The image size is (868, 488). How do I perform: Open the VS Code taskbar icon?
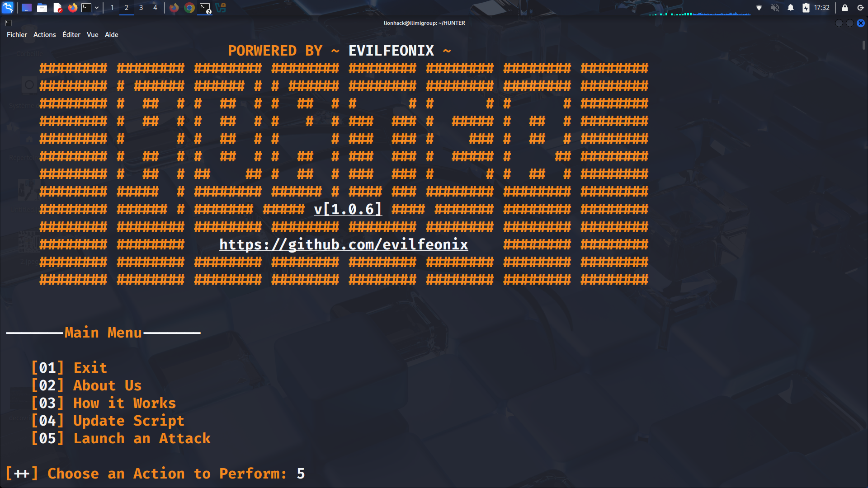(x=221, y=8)
